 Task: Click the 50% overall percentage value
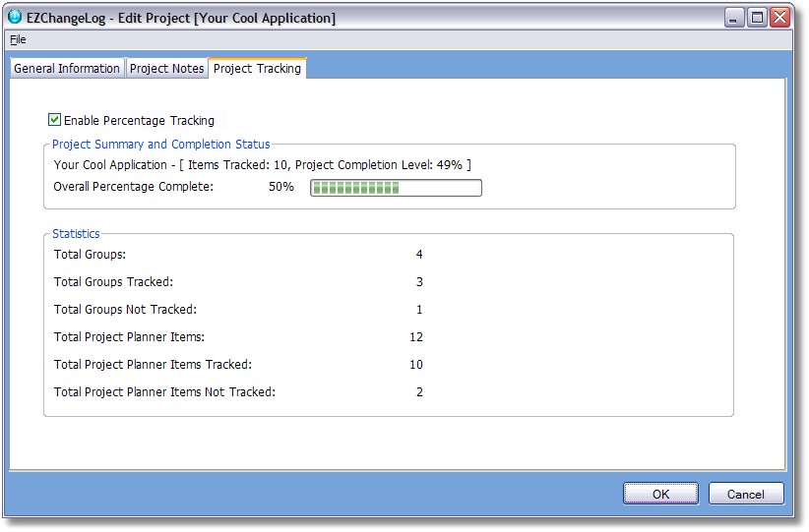[281, 187]
